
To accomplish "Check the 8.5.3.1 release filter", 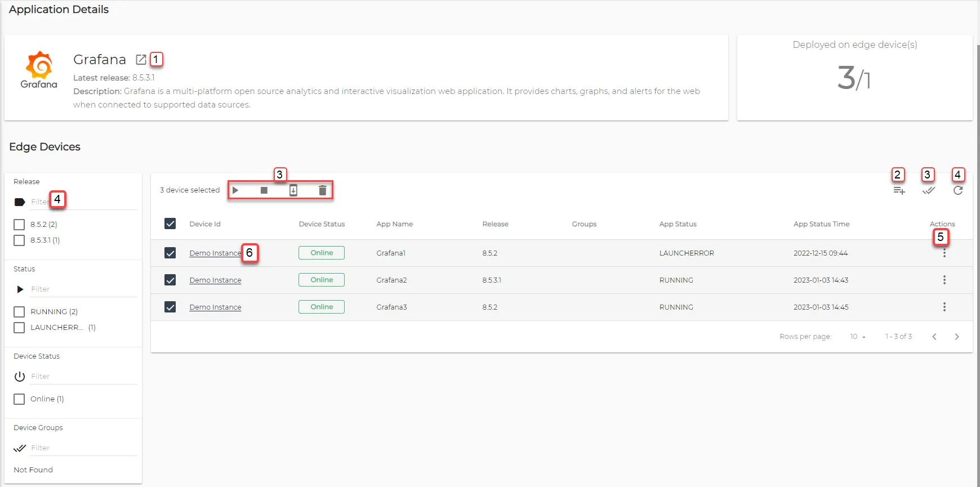I will (x=19, y=240).
